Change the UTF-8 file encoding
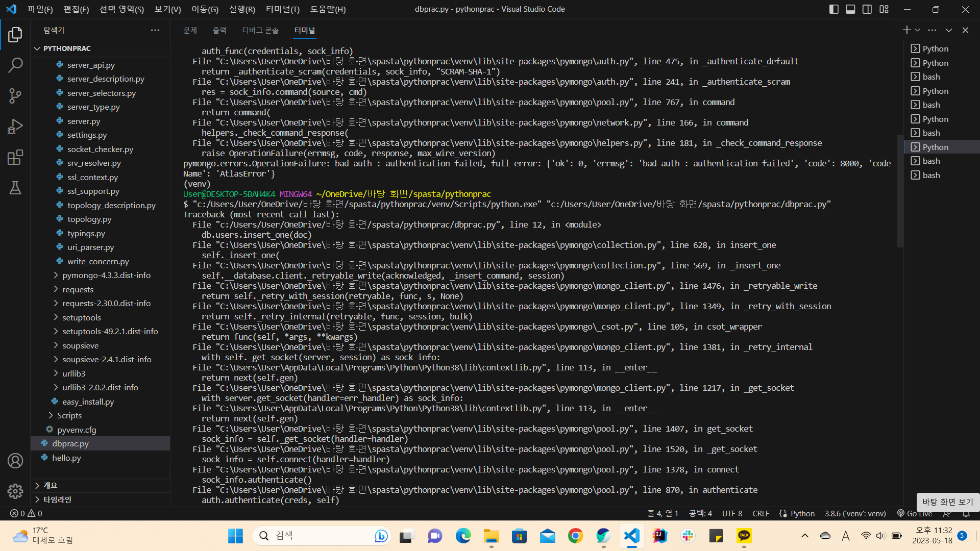 [x=732, y=513]
